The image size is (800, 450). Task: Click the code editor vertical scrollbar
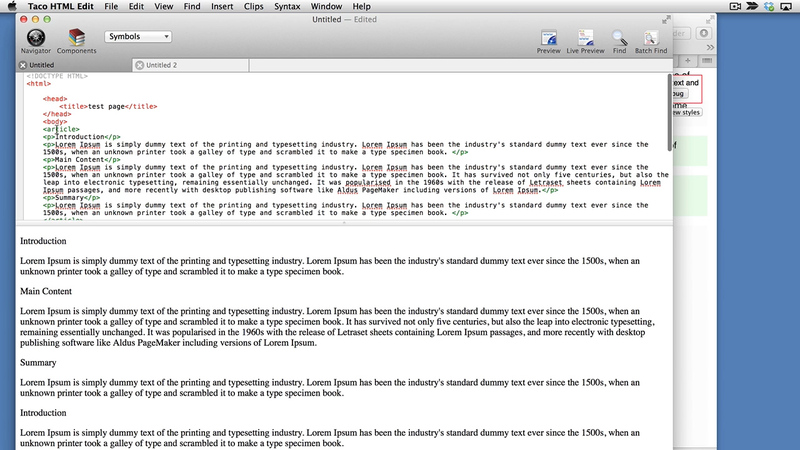click(x=669, y=112)
